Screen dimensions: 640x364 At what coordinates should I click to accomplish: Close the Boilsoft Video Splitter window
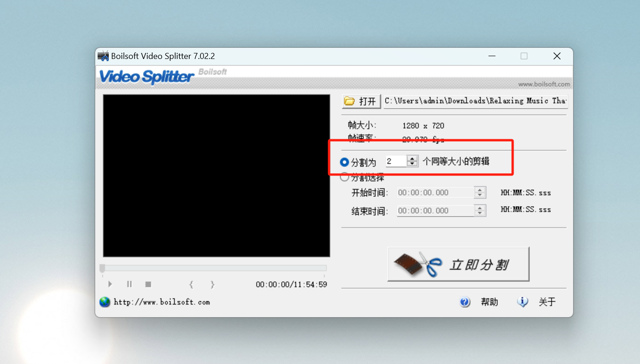(557, 56)
